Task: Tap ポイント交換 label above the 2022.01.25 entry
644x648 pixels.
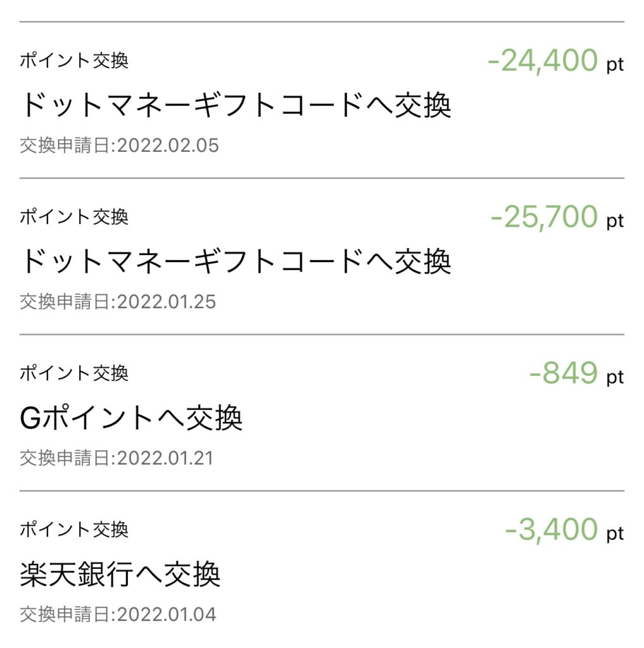Action: 74,216
